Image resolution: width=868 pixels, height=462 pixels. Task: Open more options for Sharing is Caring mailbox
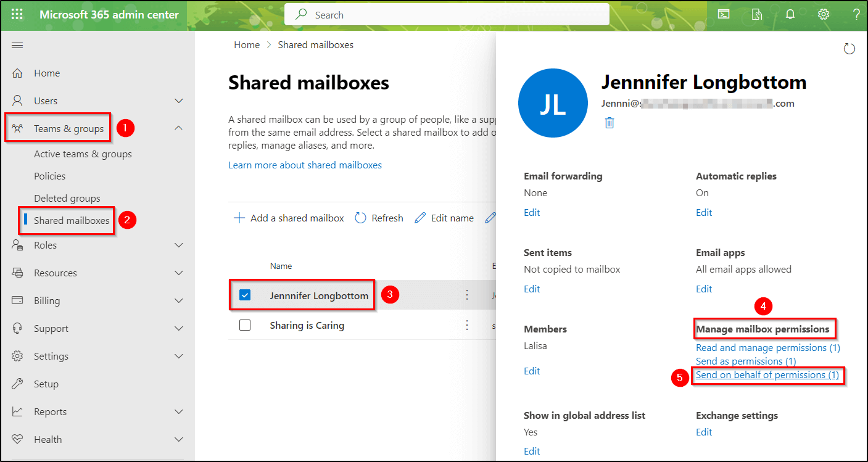pos(467,325)
